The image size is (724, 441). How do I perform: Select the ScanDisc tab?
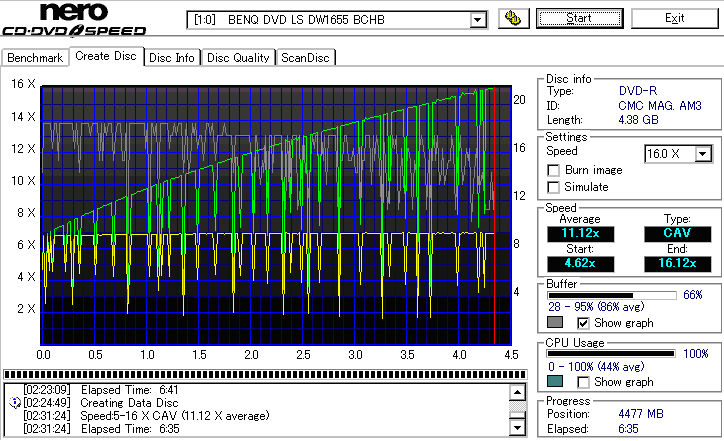click(x=305, y=58)
